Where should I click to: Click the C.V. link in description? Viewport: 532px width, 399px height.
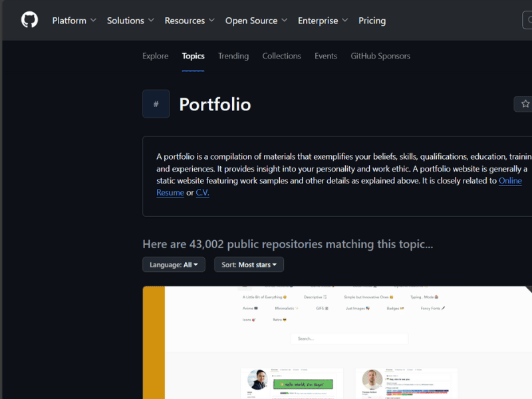pos(202,193)
